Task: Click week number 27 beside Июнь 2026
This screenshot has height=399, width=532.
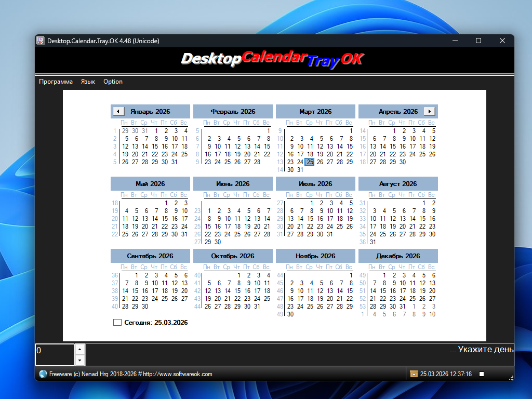Action: [197, 242]
